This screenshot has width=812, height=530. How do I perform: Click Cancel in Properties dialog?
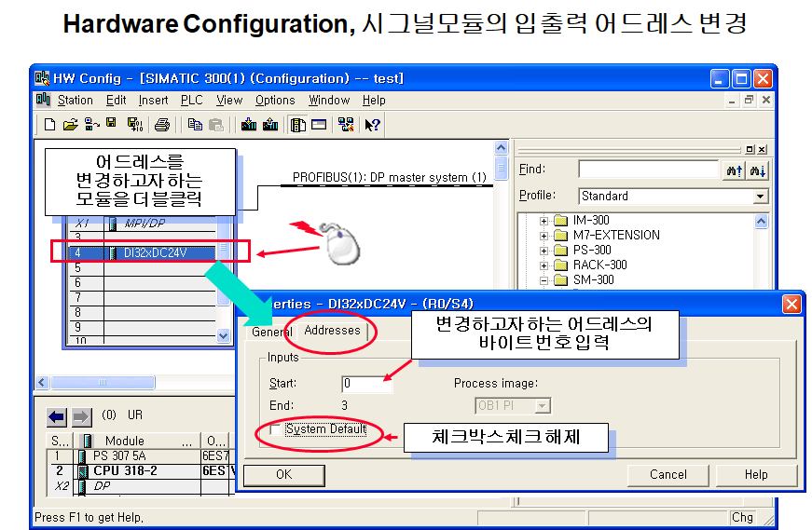tap(668, 475)
